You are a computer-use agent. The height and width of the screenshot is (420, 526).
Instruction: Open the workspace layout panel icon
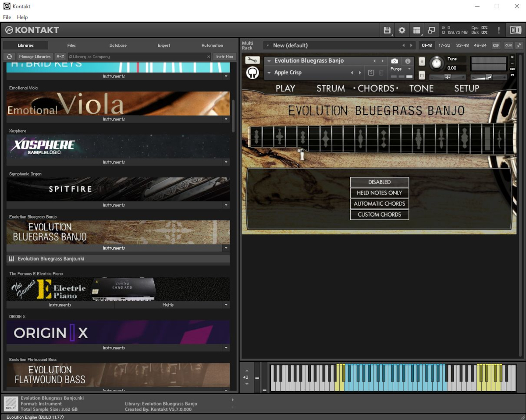(417, 30)
